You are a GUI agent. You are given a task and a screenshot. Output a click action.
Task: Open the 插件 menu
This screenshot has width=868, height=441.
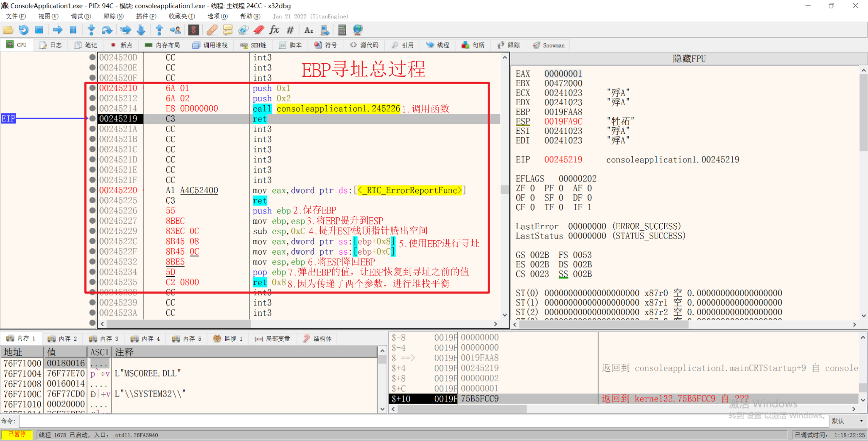pos(146,16)
